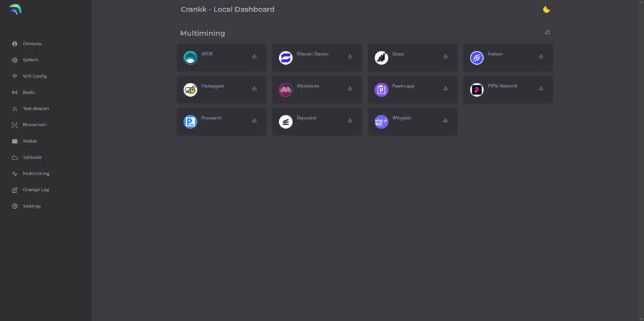
Task: Refresh the Multimining list
Action: (x=548, y=33)
